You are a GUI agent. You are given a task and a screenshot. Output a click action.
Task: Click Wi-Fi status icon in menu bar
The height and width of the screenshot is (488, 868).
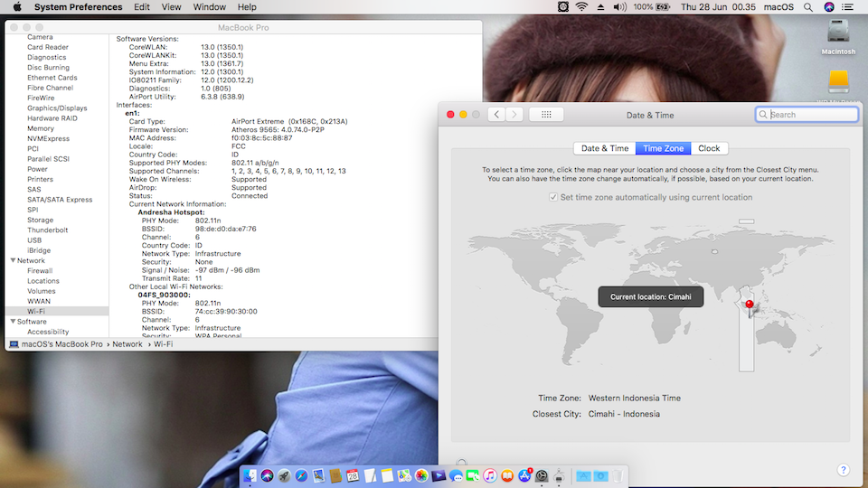pos(581,7)
